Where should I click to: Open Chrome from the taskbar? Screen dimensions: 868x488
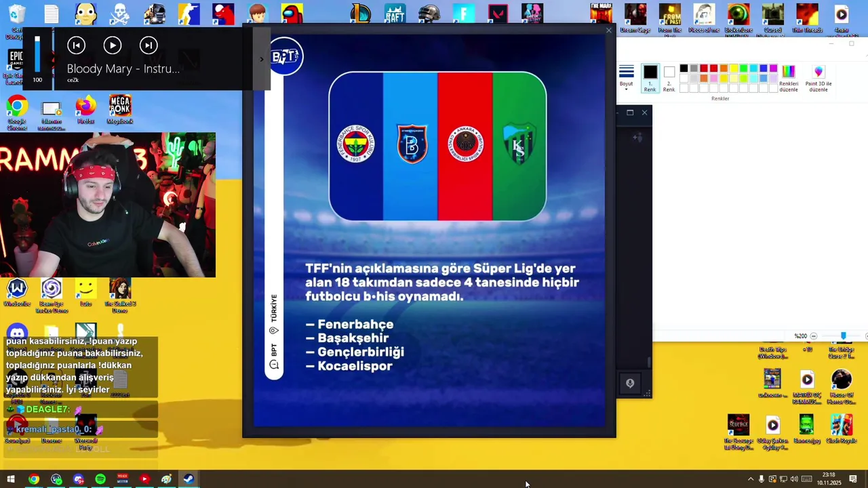(x=33, y=479)
